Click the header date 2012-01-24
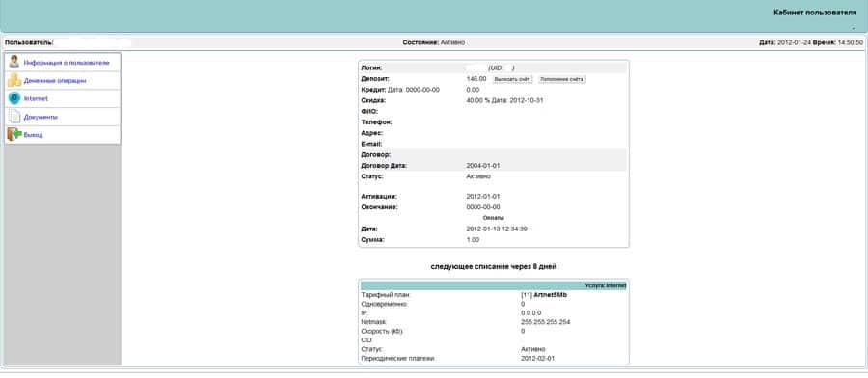This screenshot has width=868, height=378. coord(795,42)
